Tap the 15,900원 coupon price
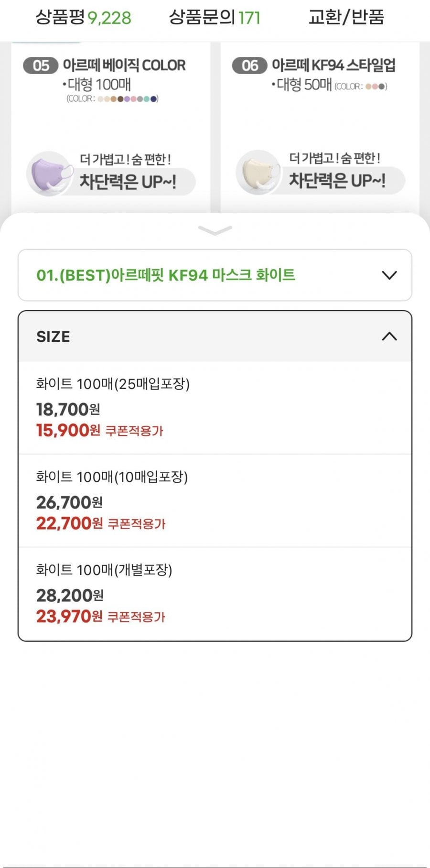This screenshot has width=430, height=868. tap(68, 430)
